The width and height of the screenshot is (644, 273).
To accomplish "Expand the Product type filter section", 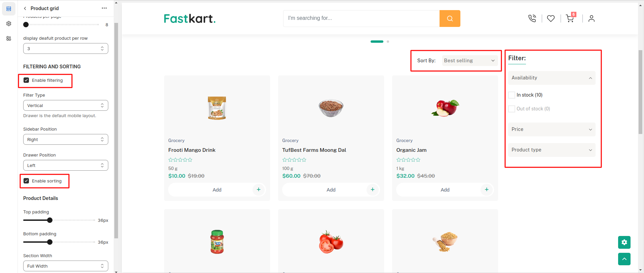I will click(x=552, y=150).
